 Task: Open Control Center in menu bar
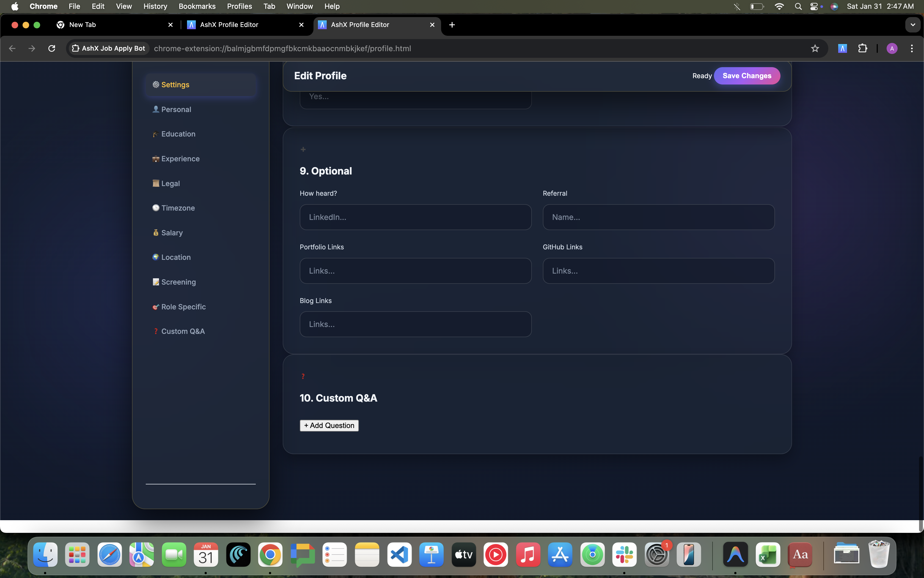click(814, 7)
